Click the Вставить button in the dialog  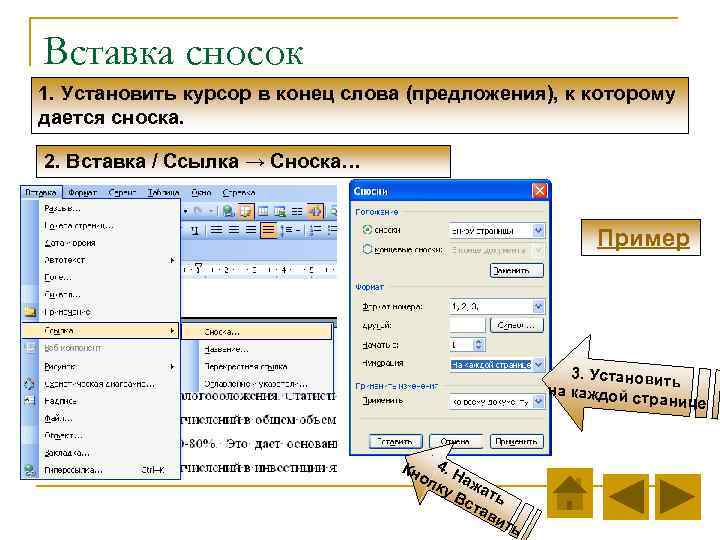395,442
